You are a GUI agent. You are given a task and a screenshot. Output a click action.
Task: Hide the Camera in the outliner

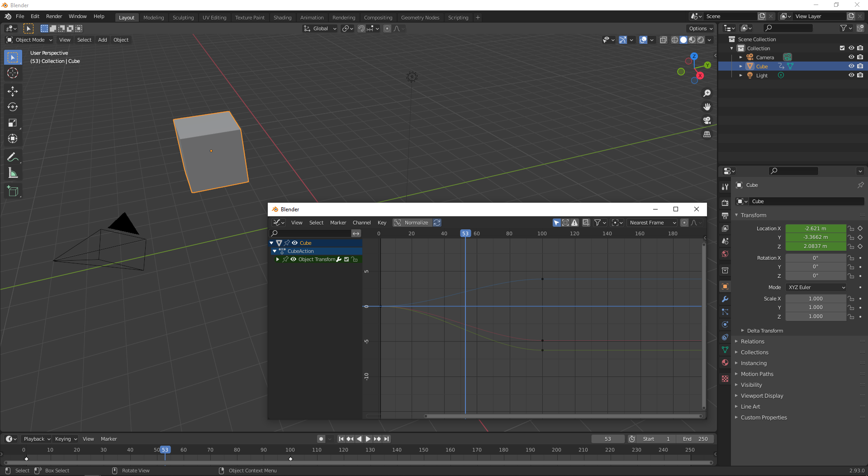point(851,57)
